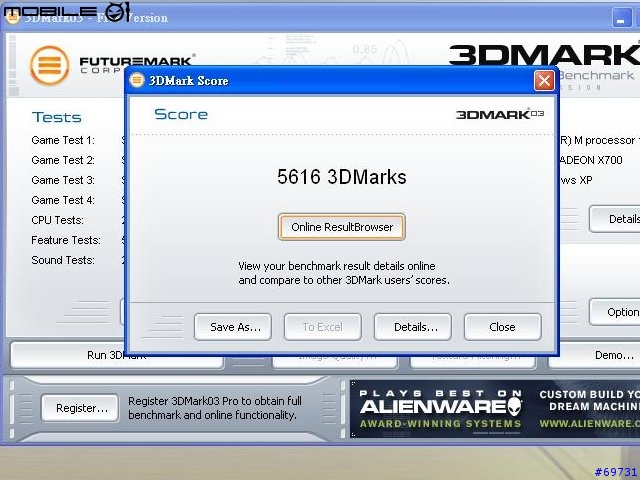Screen dimensions: 640x480
Task: Click the 'Game Test 2:' label
Action: (63, 160)
